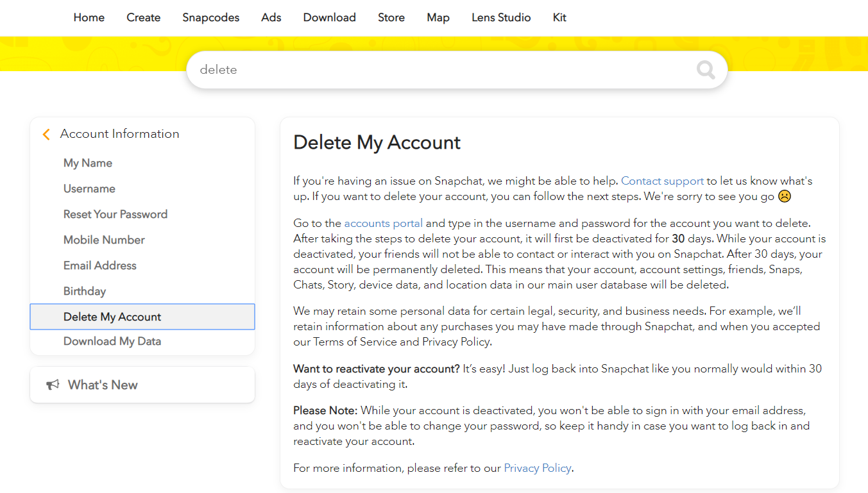This screenshot has height=493, width=868.
Task: Click the Delete My Account article heading
Action: click(x=377, y=142)
